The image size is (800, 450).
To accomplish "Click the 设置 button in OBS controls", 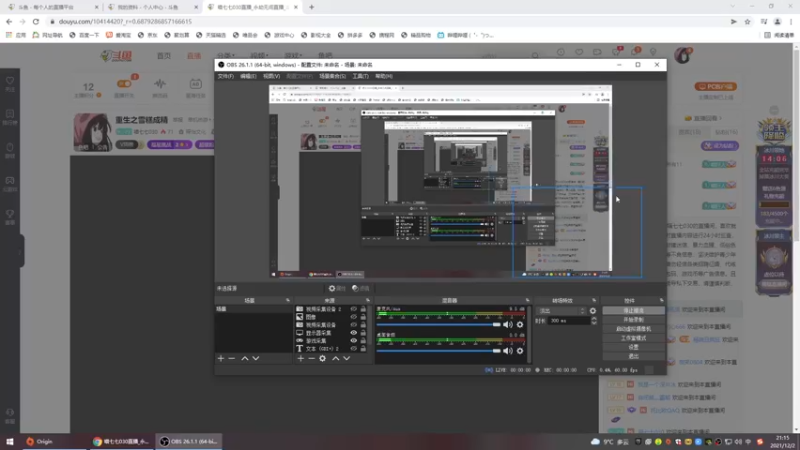I will [x=634, y=347].
